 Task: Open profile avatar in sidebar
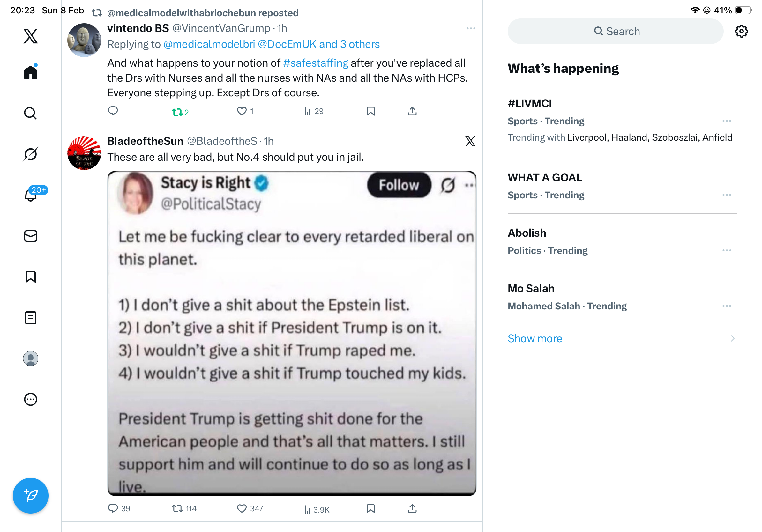(x=31, y=358)
